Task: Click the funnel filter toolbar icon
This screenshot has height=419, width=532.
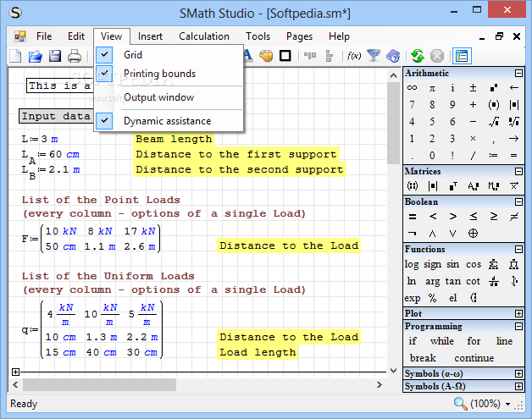Action: tap(374, 56)
